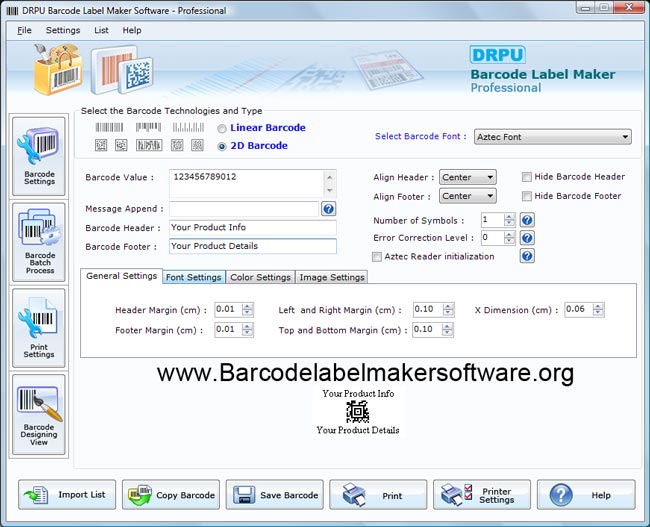Click help icon for Aztec Reader initialization
Viewport: 650px width, 527px height.
(x=527, y=256)
